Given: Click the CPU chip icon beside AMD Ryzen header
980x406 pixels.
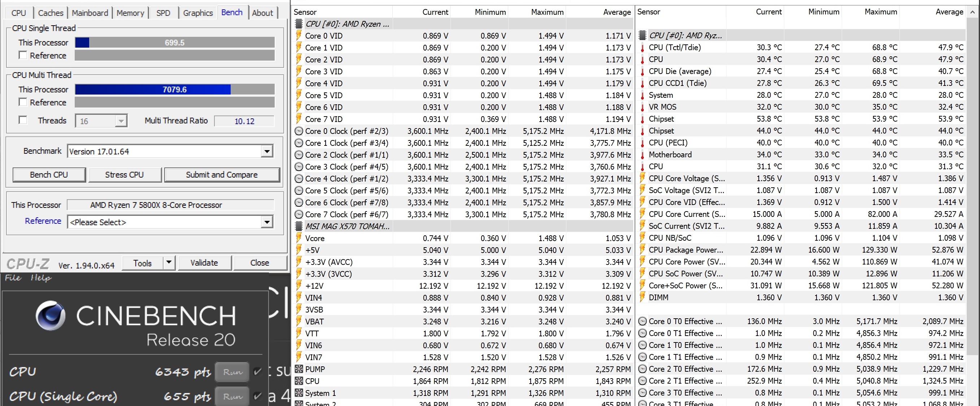Looking at the screenshot, I should point(299,24).
